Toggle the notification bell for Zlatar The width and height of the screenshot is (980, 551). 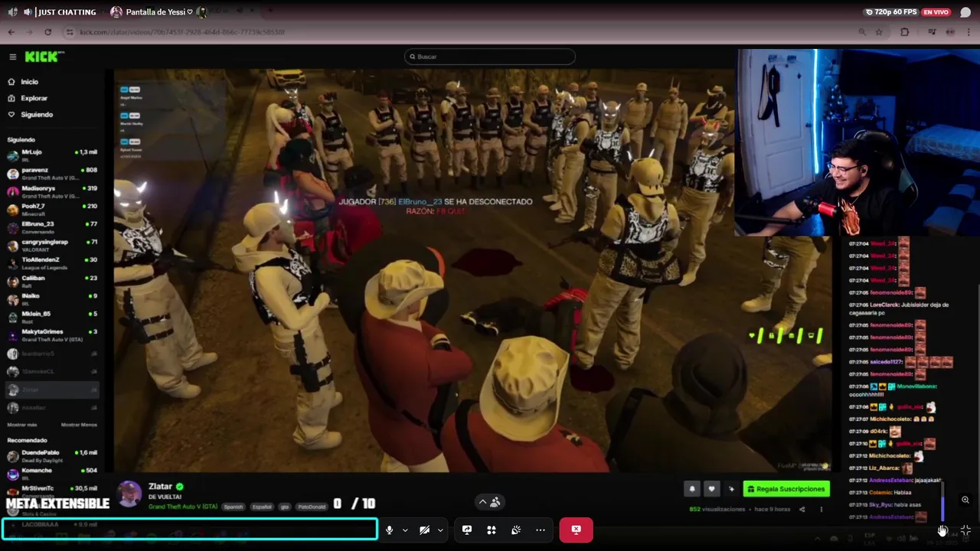[692, 489]
